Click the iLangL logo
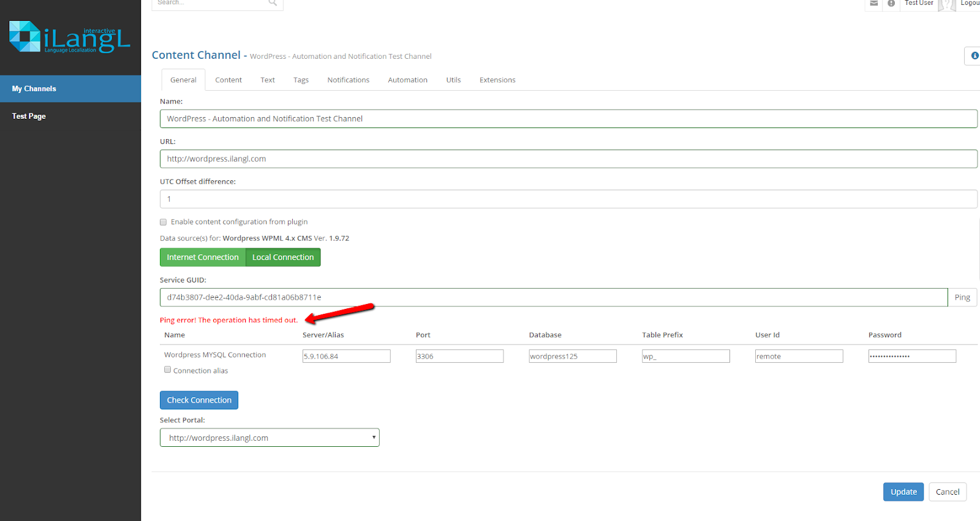Viewport: 980px width, 521px height. (70, 37)
